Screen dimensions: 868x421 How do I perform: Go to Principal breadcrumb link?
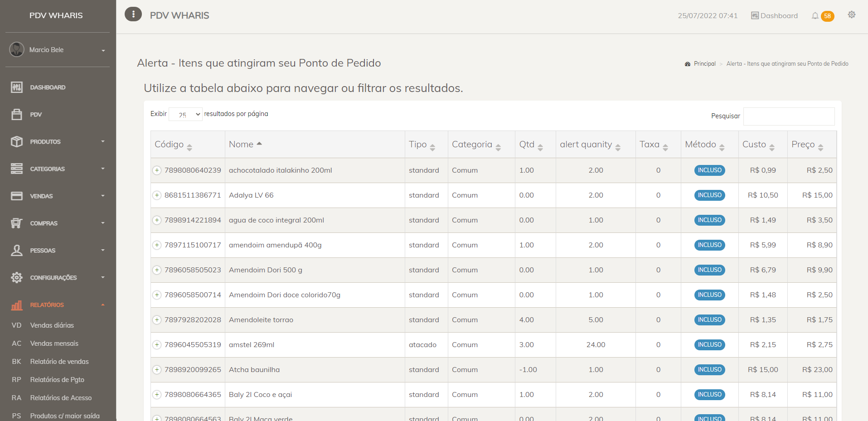704,64
